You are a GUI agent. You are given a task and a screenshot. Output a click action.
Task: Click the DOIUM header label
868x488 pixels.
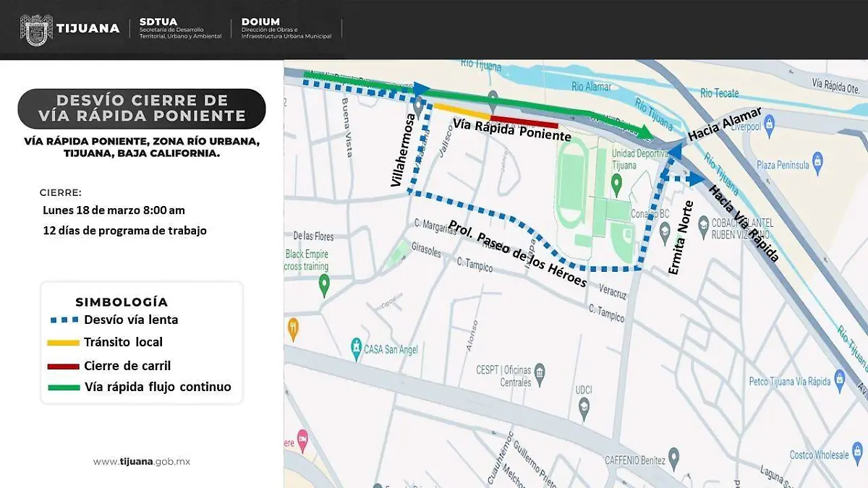pos(260,22)
